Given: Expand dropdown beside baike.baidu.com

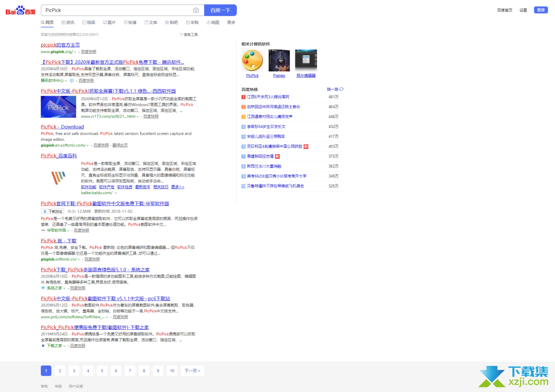Looking at the screenshot, I should [116, 193].
